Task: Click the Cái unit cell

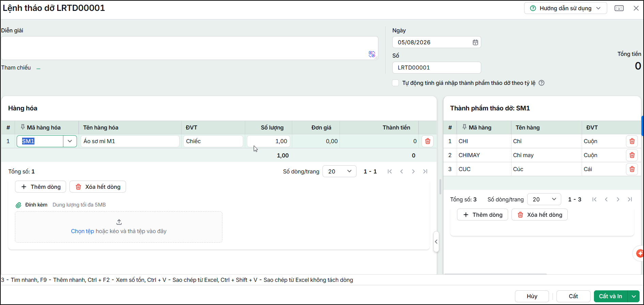Action: coord(603,169)
